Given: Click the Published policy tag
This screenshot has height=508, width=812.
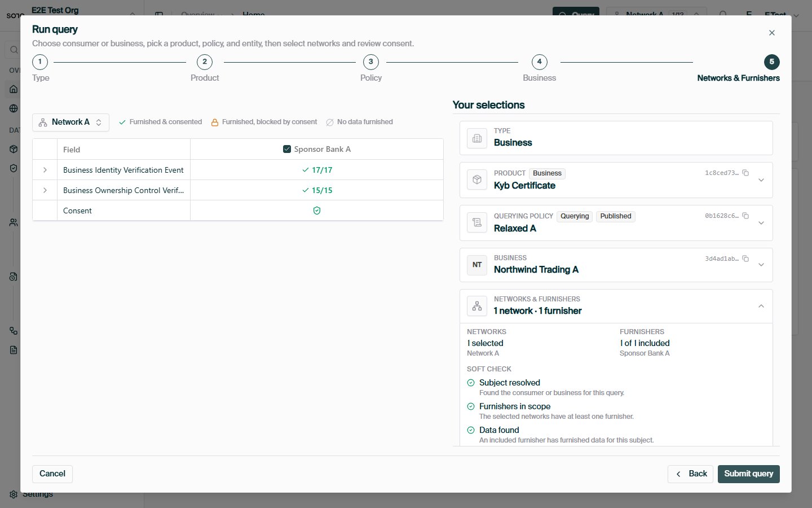Looking at the screenshot, I should click(616, 216).
